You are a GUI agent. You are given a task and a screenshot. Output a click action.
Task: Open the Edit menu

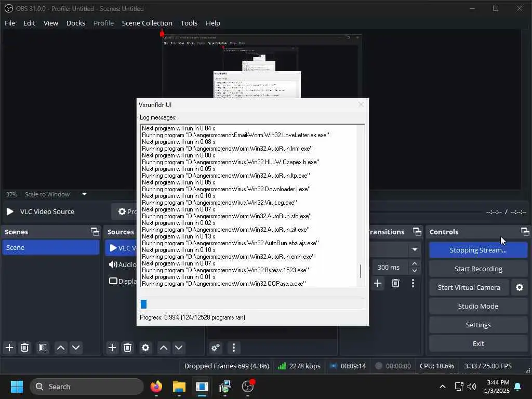coord(29,23)
